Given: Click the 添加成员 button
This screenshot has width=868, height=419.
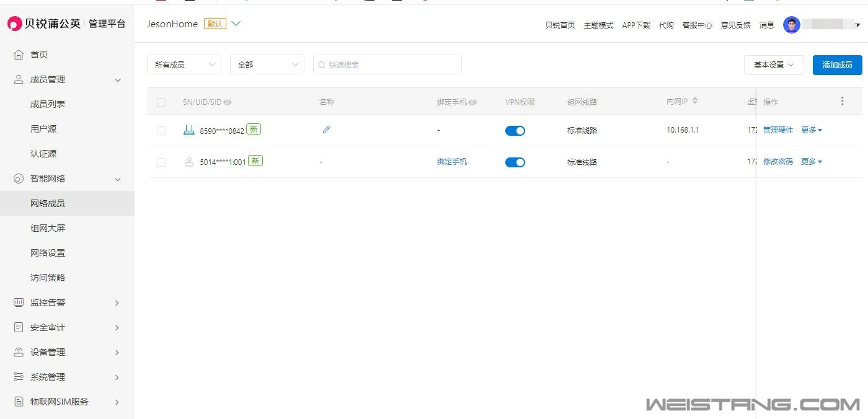Looking at the screenshot, I should click(x=837, y=65).
